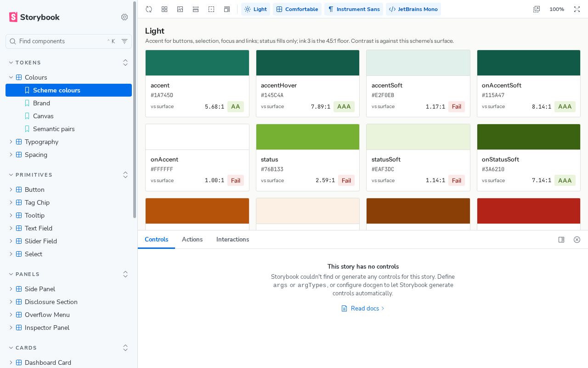The width and height of the screenshot is (588, 368).
Task: Expand the Inspector Panel component
Action: coord(69,328)
